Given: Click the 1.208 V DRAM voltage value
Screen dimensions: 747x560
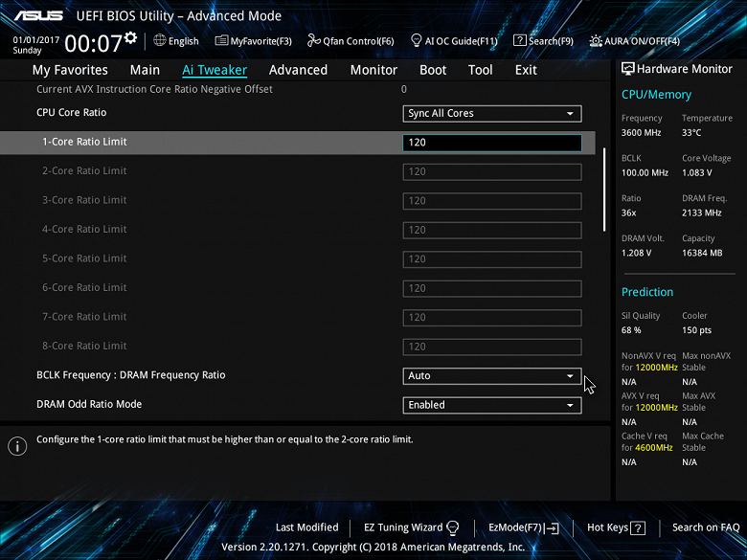Looking at the screenshot, I should (x=636, y=253).
